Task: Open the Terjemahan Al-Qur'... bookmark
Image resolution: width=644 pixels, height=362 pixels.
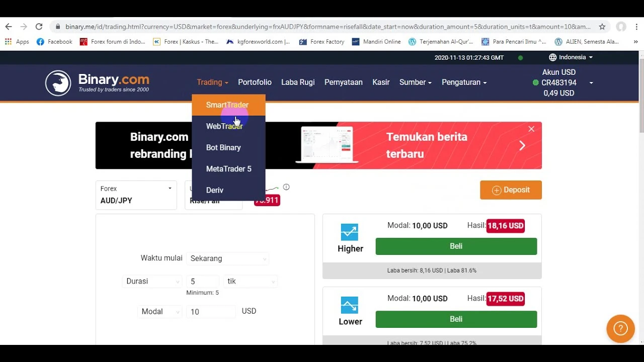Action: point(441,42)
